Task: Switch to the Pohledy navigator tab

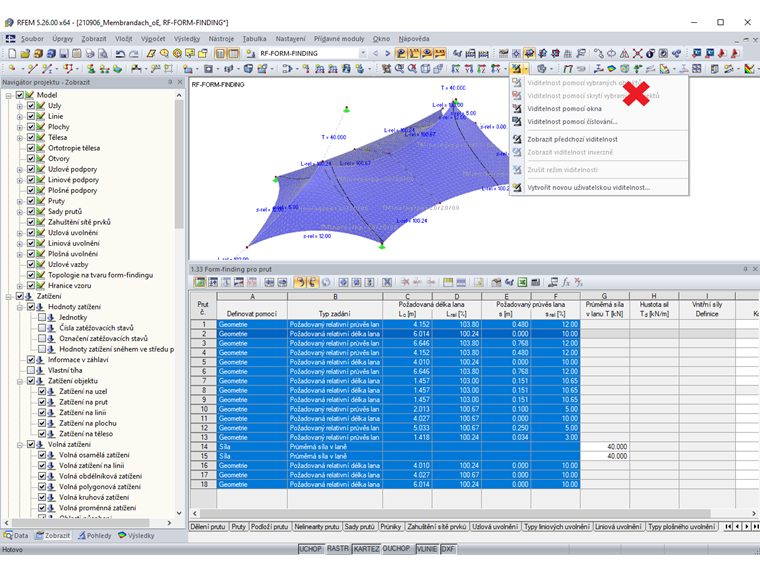Action: tap(95, 536)
